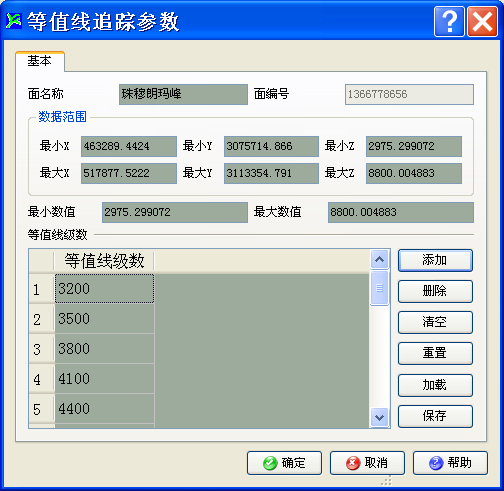The image size is (504, 491).
Task: Select the contour level cell with value 3200
Action: point(104,289)
